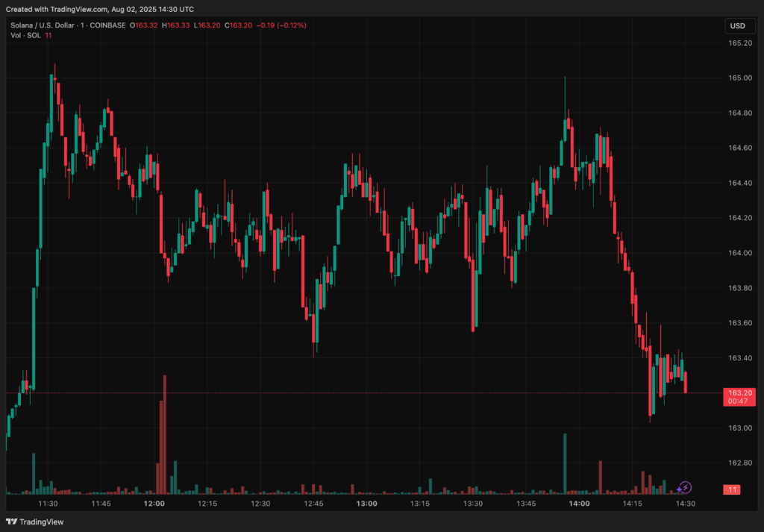
Task: Click the 13:15 time axis label
Action: (420, 504)
